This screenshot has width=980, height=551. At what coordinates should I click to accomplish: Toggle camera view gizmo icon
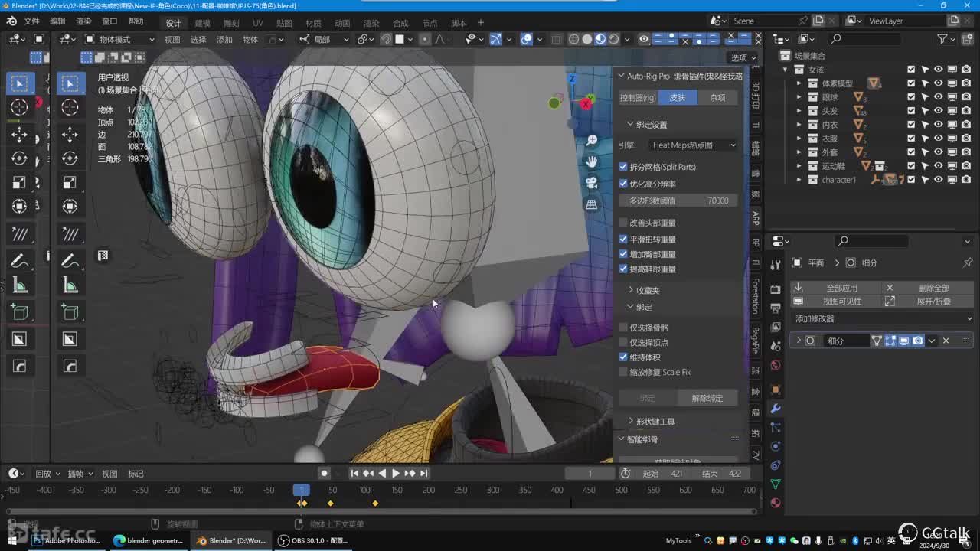click(592, 183)
